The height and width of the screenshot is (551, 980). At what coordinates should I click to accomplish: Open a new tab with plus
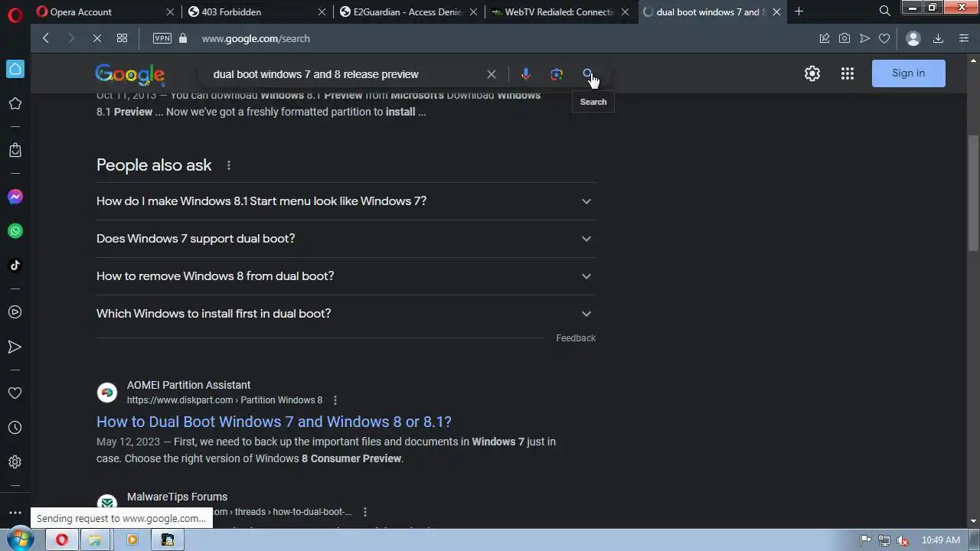(x=799, y=11)
